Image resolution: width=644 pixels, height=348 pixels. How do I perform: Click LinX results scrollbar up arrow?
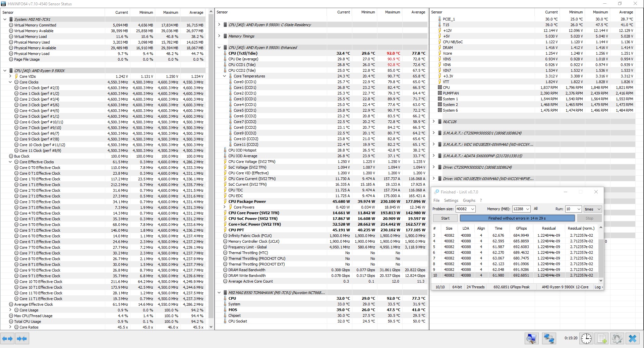600,228
